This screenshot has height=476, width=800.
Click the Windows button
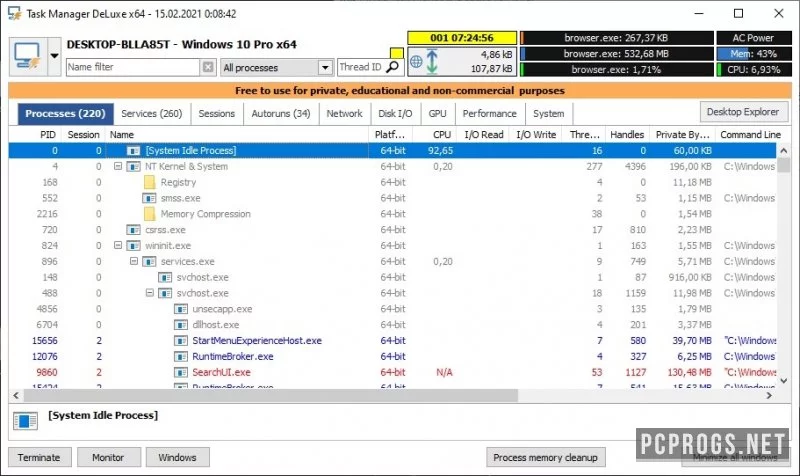pos(178,457)
